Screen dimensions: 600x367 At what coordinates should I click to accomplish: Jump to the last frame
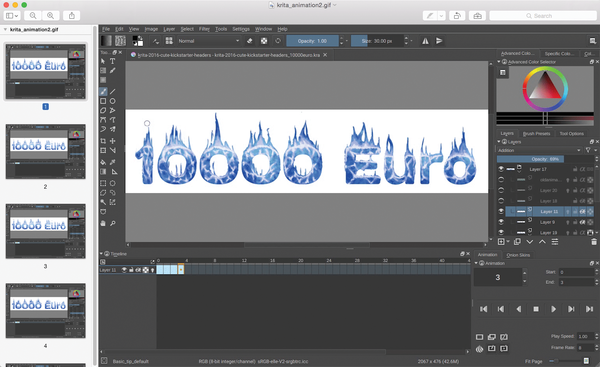[x=589, y=309]
